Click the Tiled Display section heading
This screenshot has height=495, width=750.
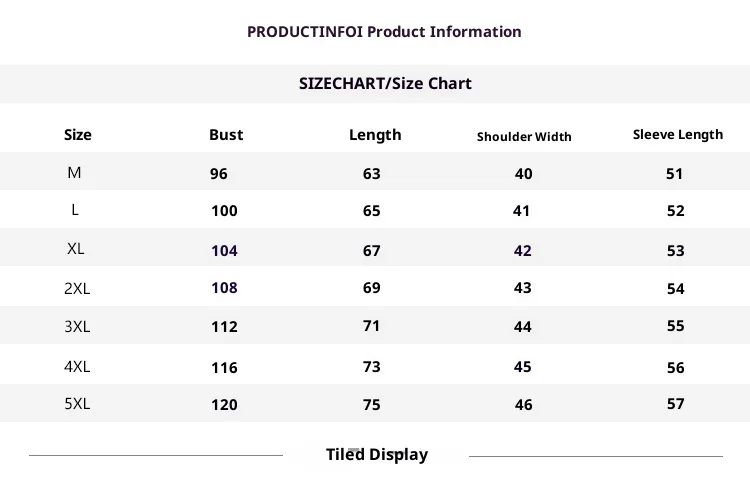point(376,455)
